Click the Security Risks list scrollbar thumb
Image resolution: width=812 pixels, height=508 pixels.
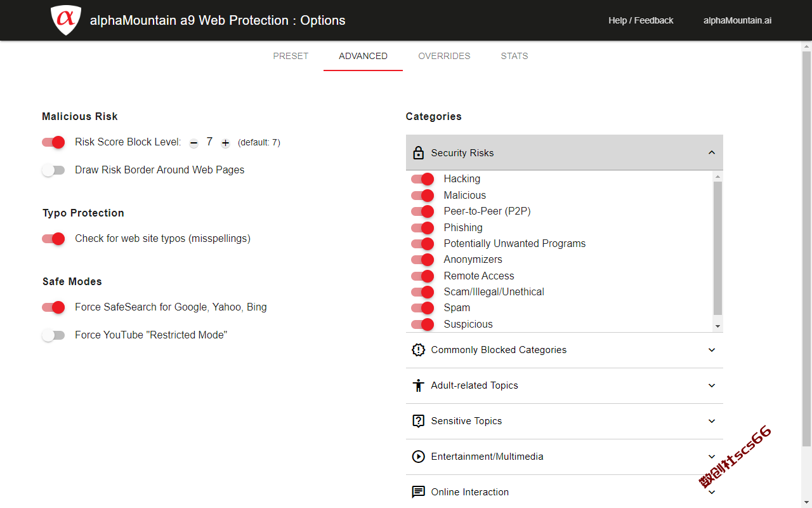click(x=718, y=248)
